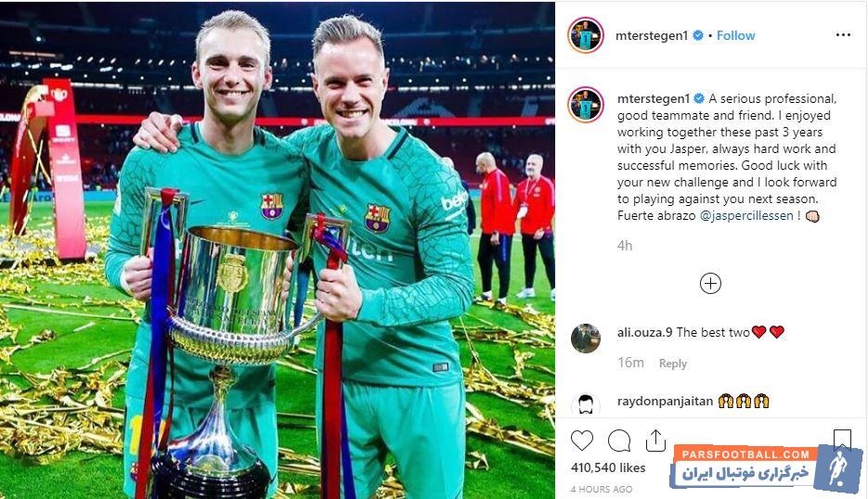Open the three-dot more options menu
The image size is (868, 499).
click(x=843, y=35)
